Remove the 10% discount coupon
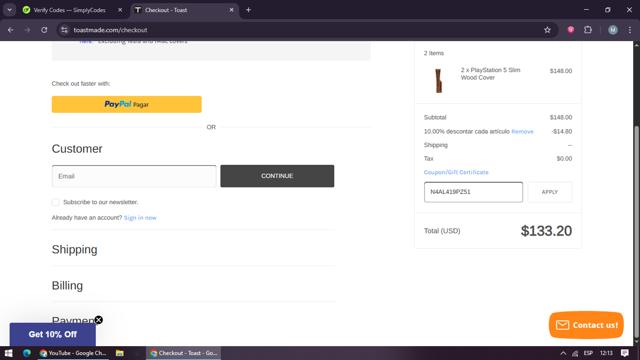 pos(522,131)
